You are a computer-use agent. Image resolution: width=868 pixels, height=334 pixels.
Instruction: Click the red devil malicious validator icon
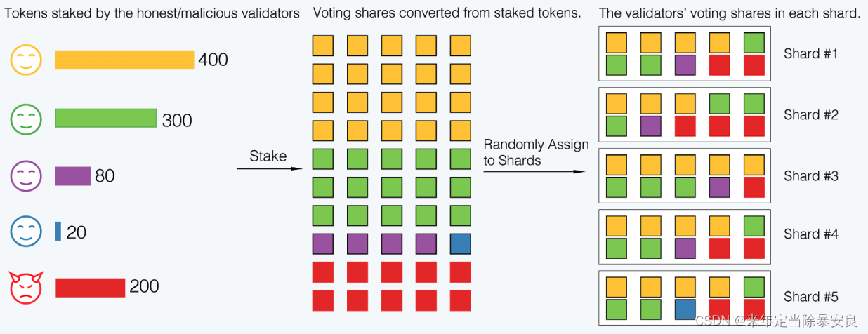(x=26, y=286)
